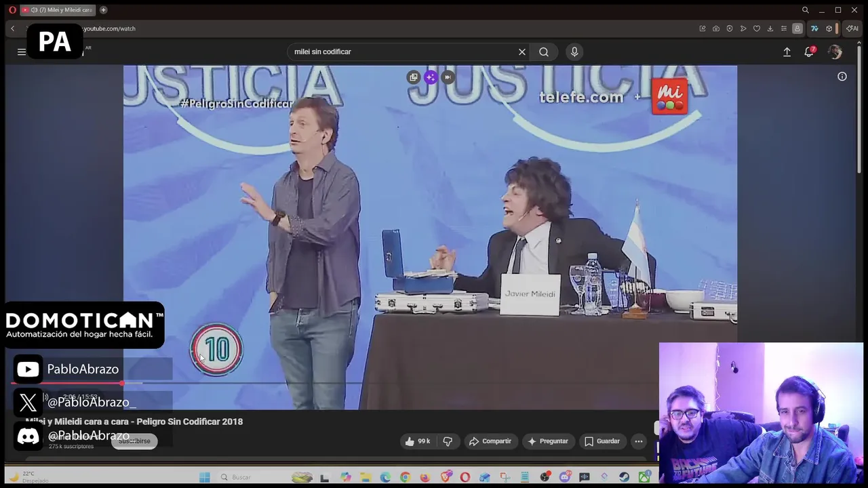The width and height of the screenshot is (868, 488).
Task: Open YouTube notifications bell
Action: (x=809, y=52)
